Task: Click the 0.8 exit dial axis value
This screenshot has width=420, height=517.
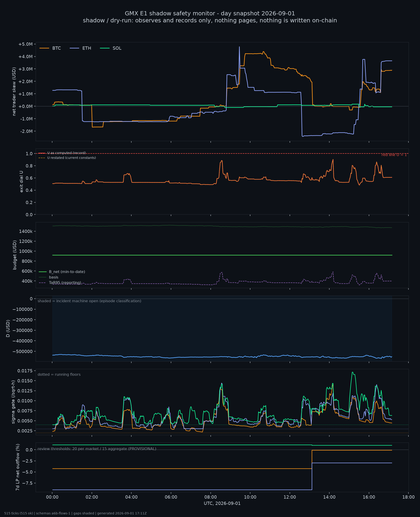Action: pyautogui.click(x=29, y=166)
